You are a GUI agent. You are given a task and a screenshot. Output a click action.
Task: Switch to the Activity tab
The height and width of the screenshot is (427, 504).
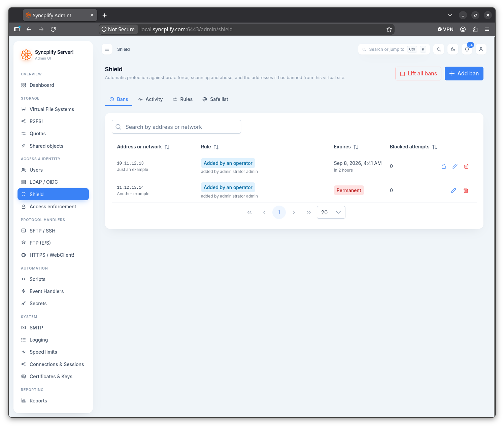[x=150, y=99]
